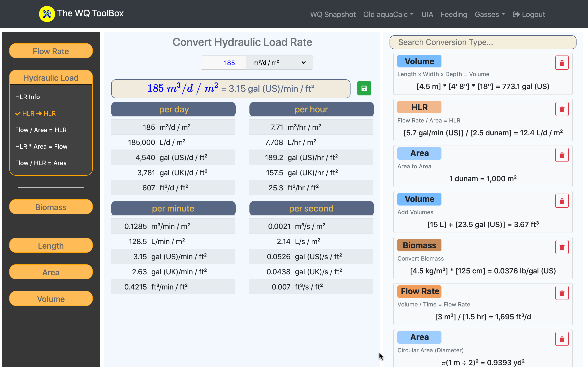This screenshot has height=367, width=588.
Task: Delete the first Volume saved conversion
Action: point(562,63)
